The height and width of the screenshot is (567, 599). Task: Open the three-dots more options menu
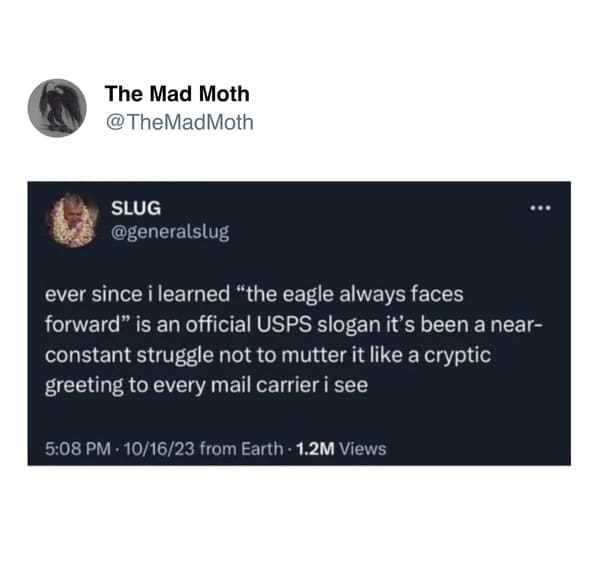tap(540, 208)
